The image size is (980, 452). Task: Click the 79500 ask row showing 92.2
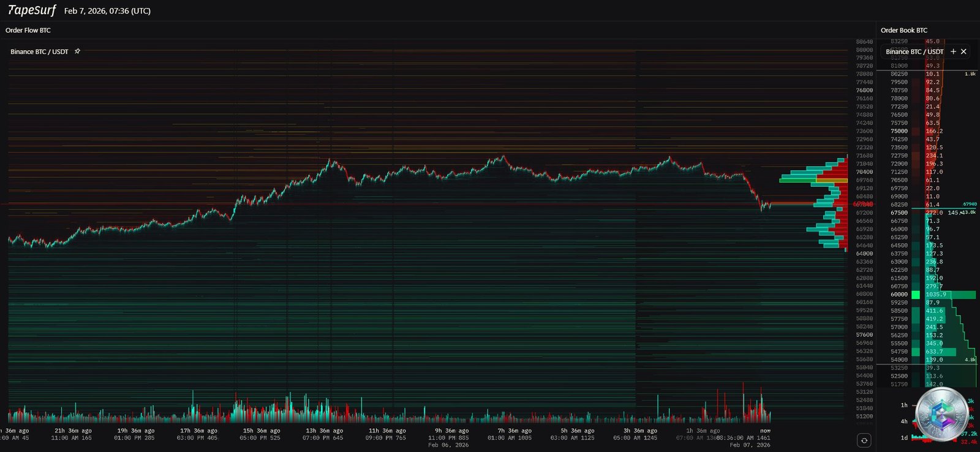point(927,82)
